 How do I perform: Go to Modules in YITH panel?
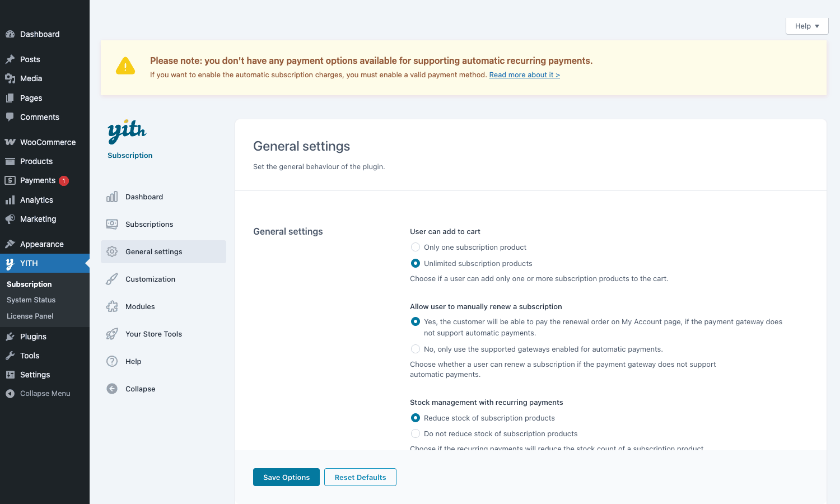pos(164,306)
